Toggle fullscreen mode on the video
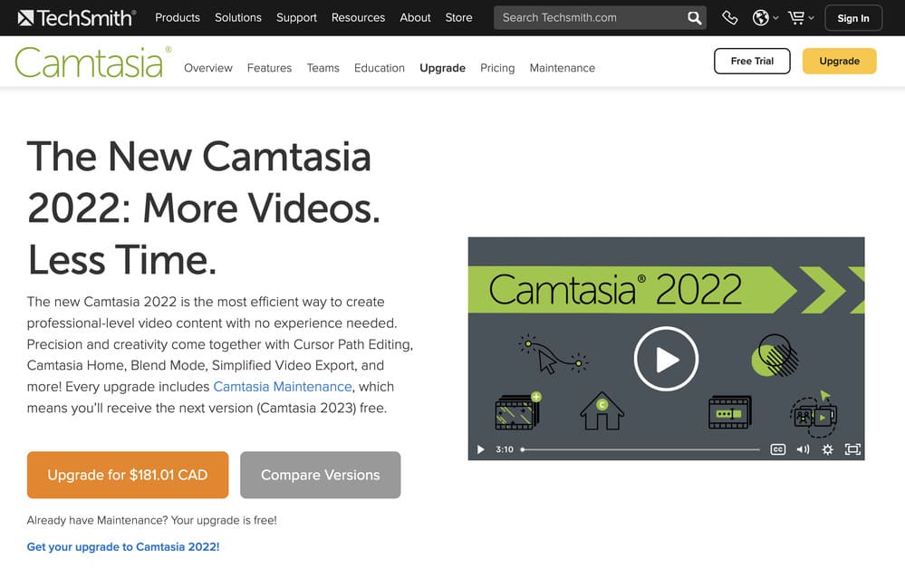 [x=852, y=448]
